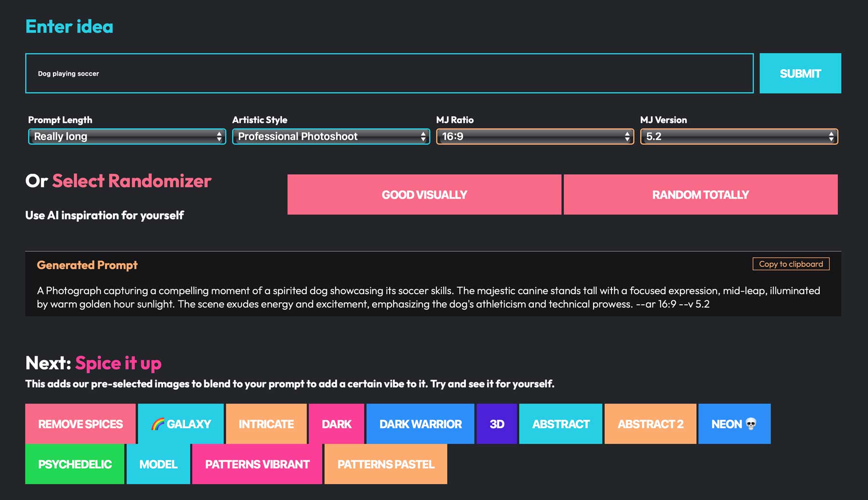Apply the rainbow GALAXY spice
868x500 pixels.
point(181,424)
